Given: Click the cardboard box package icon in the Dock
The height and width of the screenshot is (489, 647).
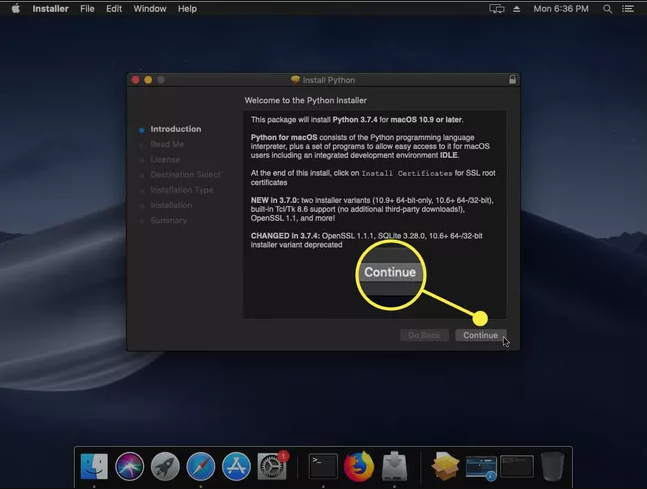Looking at the screenshot, I should point(445,466).
